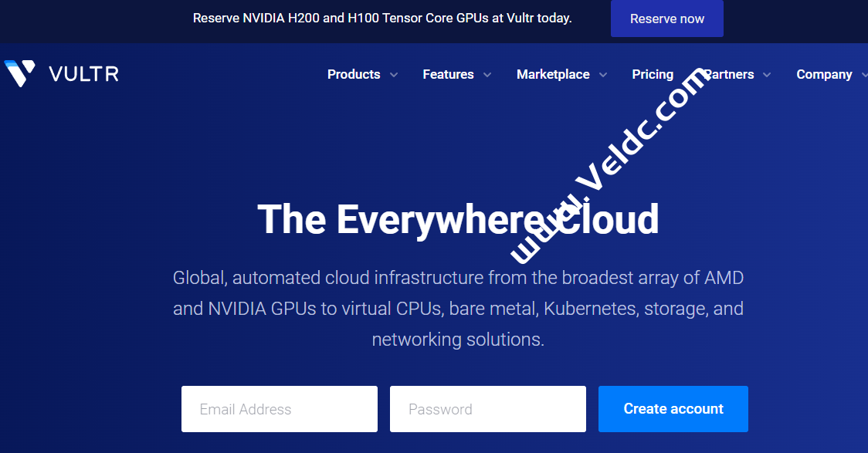Expand the chevron beside Marketplace
This screenshot has height=453, width=868.
pos(603,75)
